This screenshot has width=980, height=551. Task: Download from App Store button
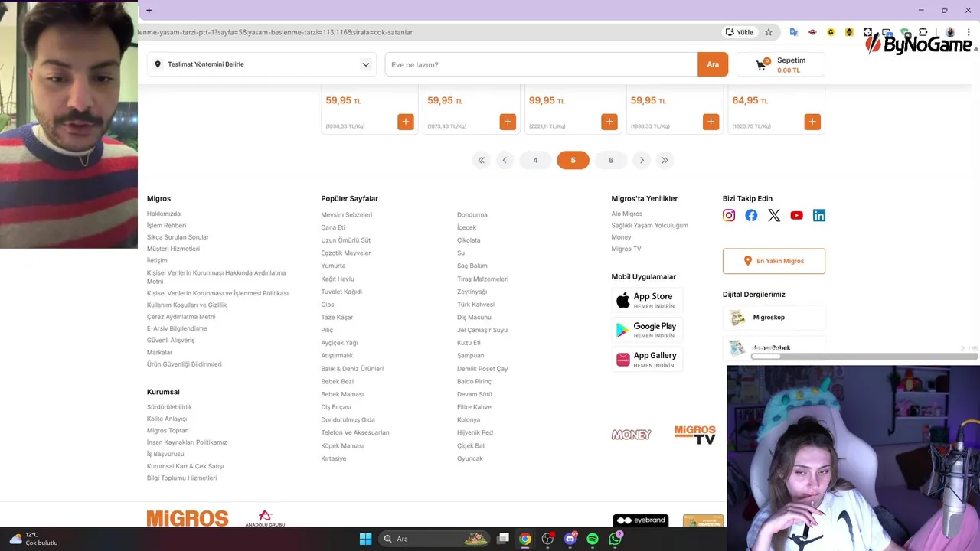(647, 300)
